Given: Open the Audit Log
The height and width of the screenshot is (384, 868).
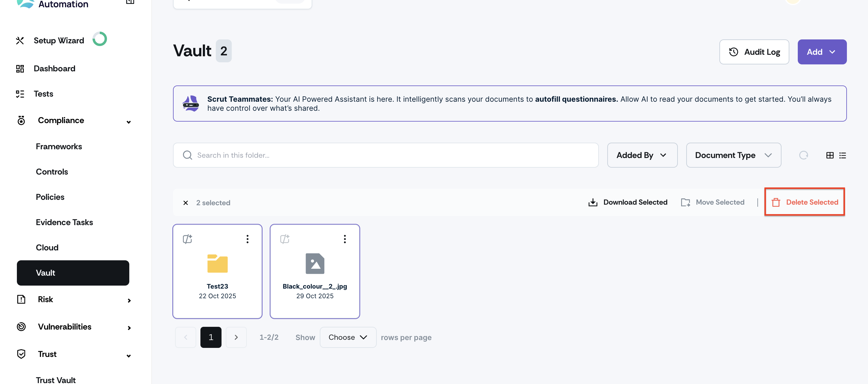Looking at the screenshot, I should tap(754, 52).
